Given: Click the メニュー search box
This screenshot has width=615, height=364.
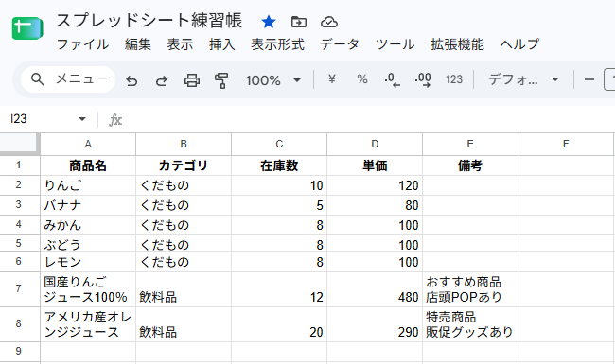Looking at the screenshot, I should click(68, 79).
